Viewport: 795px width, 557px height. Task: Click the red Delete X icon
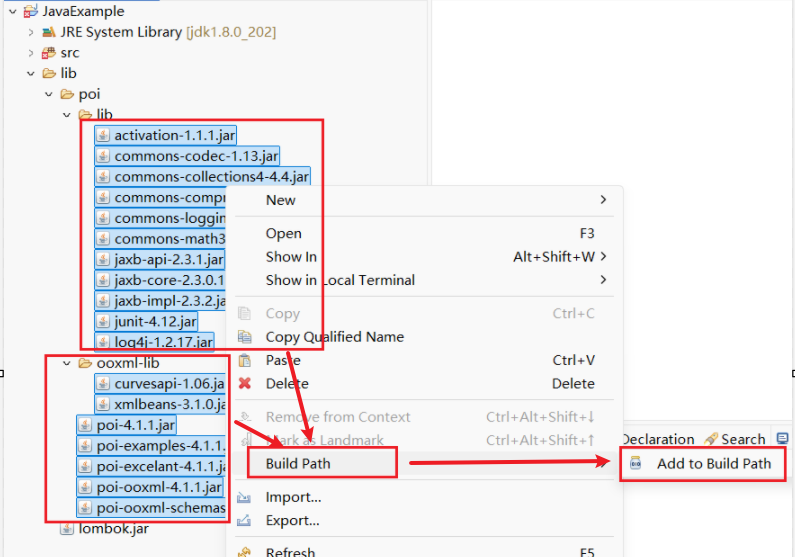click(244, 383)
